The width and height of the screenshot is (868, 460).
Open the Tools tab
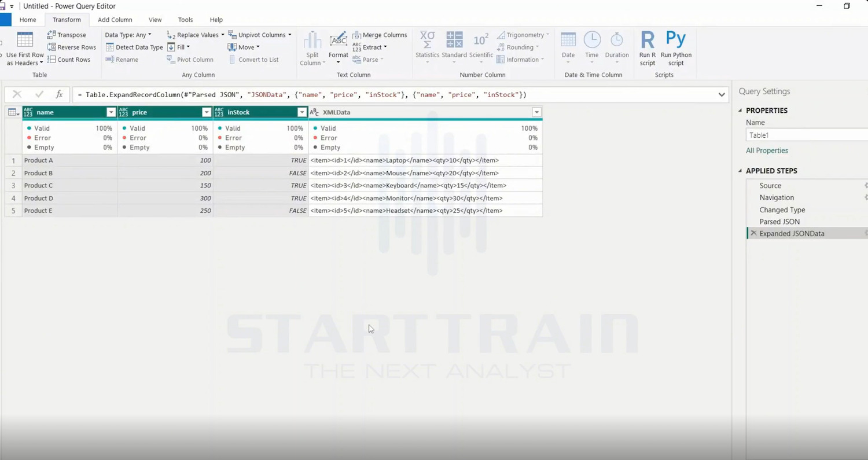click(186, 20)
